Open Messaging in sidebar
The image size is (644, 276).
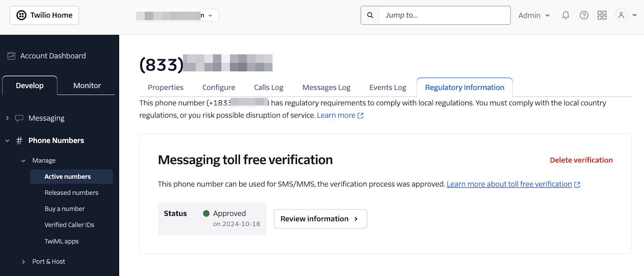pos(46,118)
